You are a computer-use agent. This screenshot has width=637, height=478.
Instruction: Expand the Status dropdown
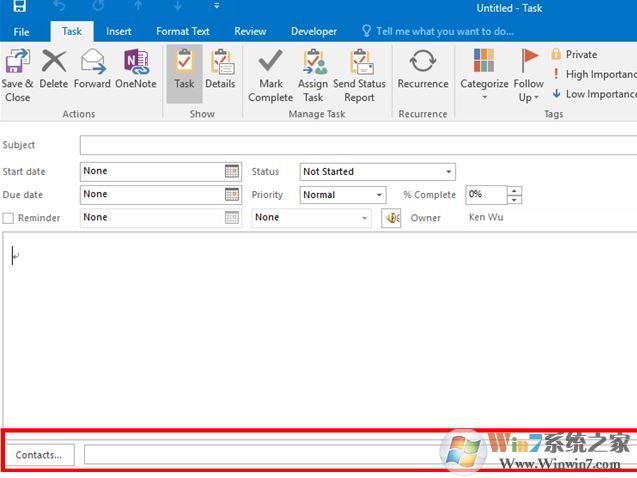tap(449, 172)
